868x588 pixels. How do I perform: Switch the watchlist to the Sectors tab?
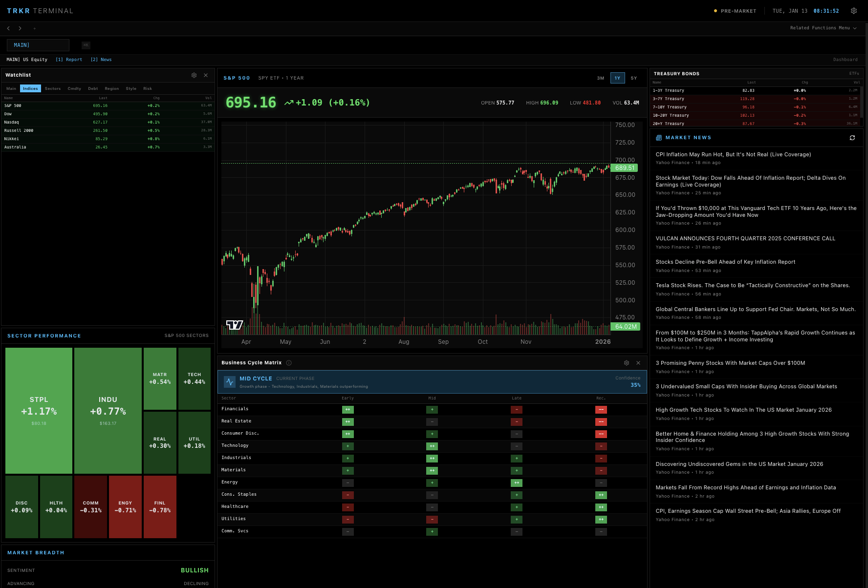52,88
